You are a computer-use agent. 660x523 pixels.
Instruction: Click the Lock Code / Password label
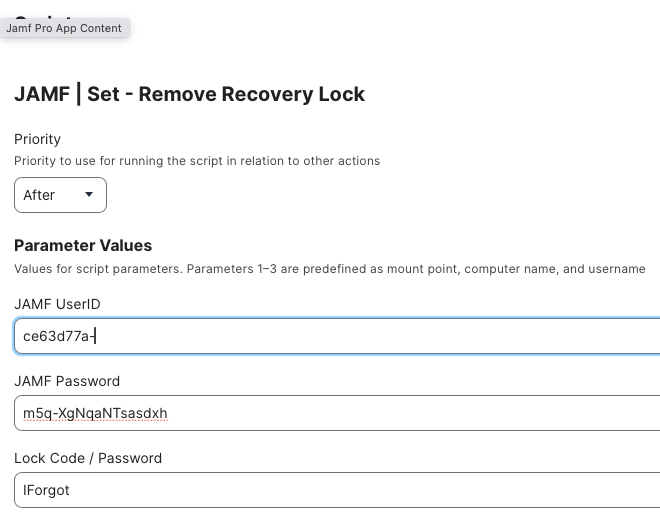pos(88,458)
